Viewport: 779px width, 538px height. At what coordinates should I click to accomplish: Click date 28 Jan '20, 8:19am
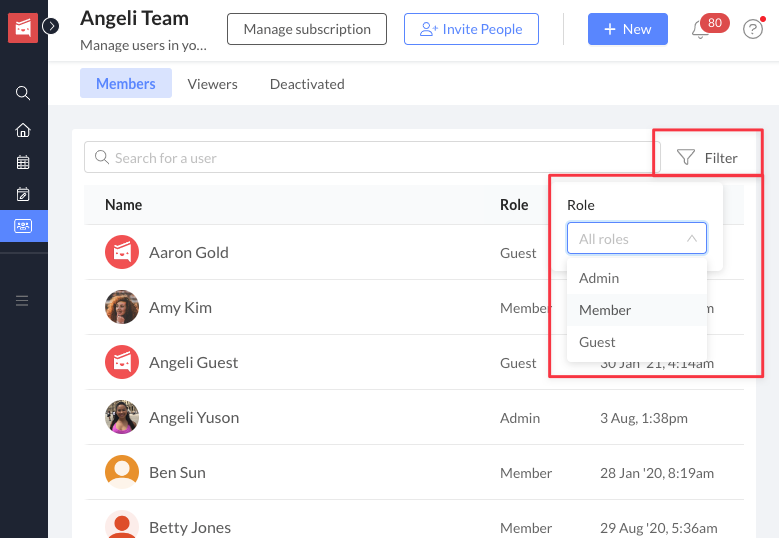click(x=657, y=473)
